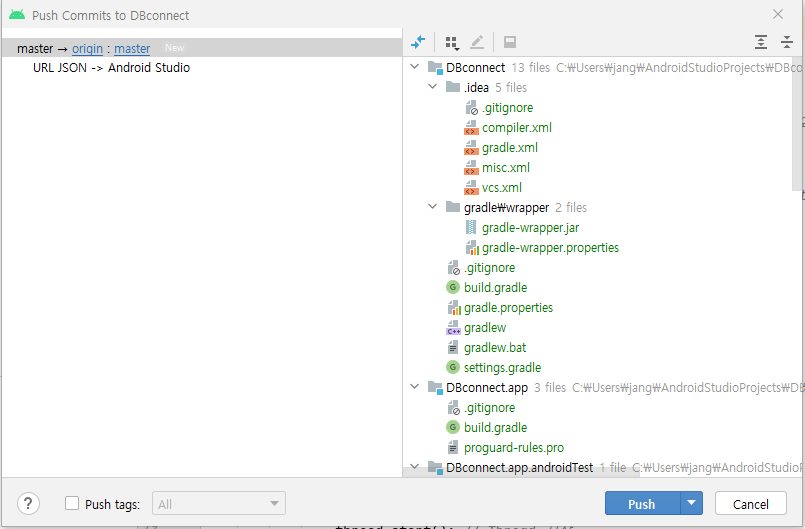Collapse the .idea folder node
The width and height of the screenshot is (805, 529).
coord(433,86)
